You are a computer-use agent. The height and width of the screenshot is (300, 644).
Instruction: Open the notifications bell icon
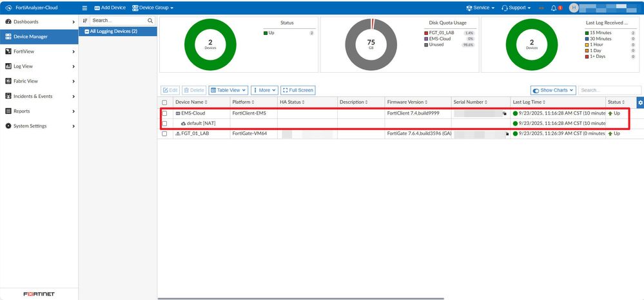tap(554, 8)
